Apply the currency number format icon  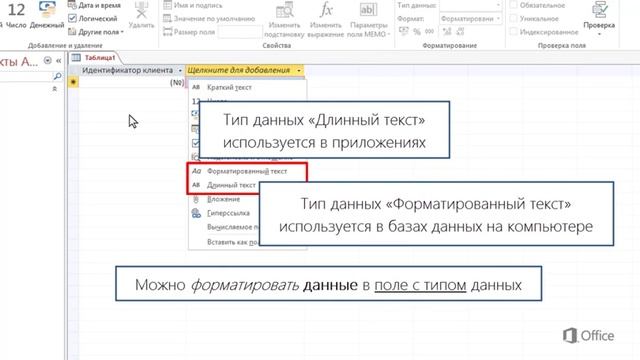[x=404, y=31]
